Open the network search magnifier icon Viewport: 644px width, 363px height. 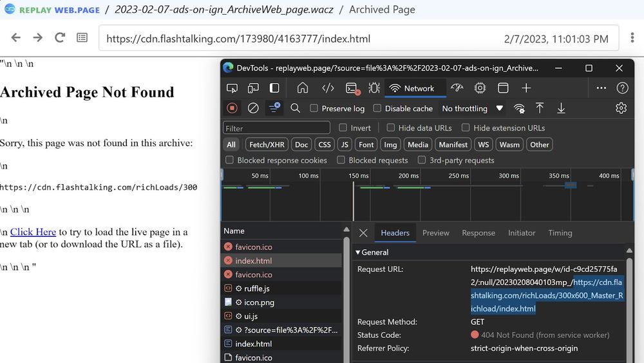295,108
